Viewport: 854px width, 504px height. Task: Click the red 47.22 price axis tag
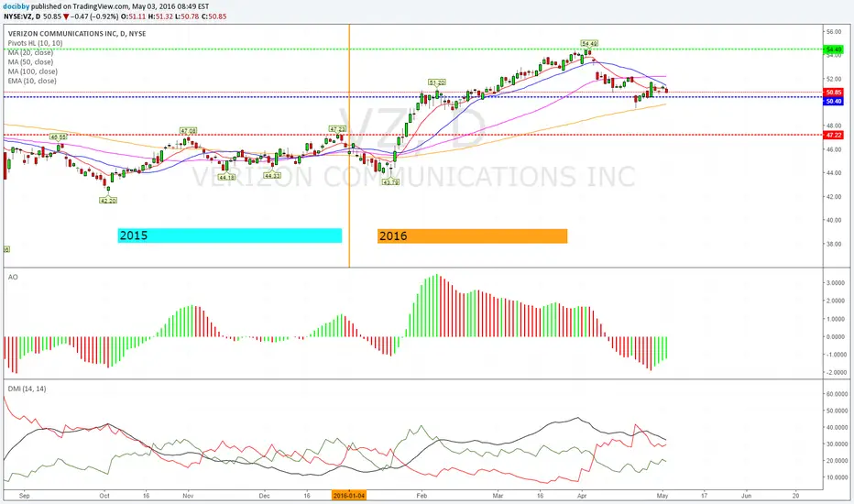pyautogui.click(x=834, y=135)
